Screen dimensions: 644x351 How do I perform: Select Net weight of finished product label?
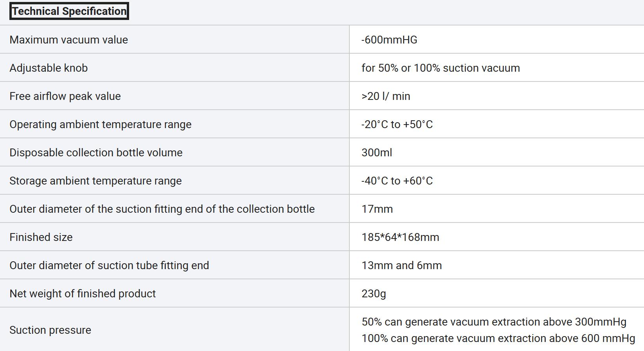(83, 293)
